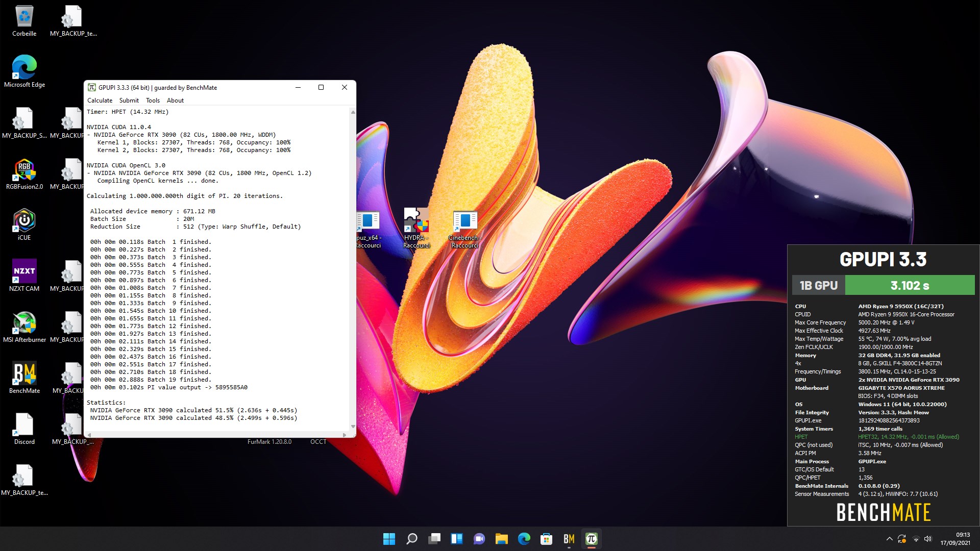Viewport: 980px width, 551px height.
Task: Open the Widgets taskbar icon
Action: click(x=457, y=539)
